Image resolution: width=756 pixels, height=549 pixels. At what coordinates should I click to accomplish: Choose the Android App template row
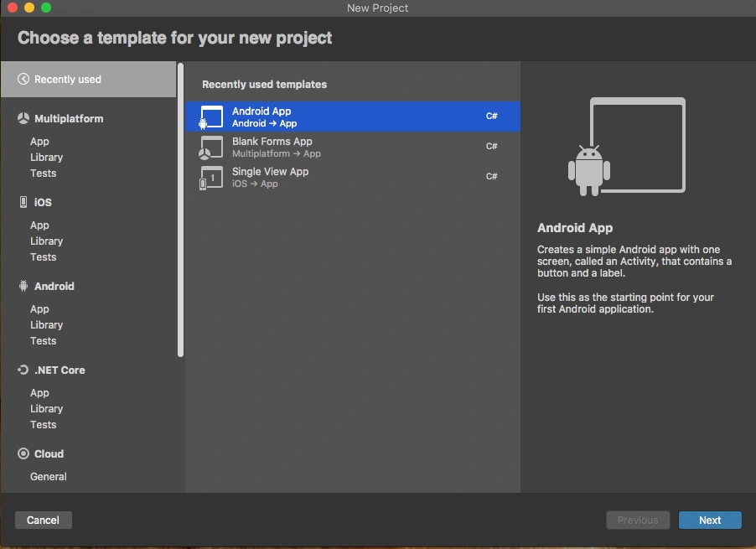click(x=353, y=117)
